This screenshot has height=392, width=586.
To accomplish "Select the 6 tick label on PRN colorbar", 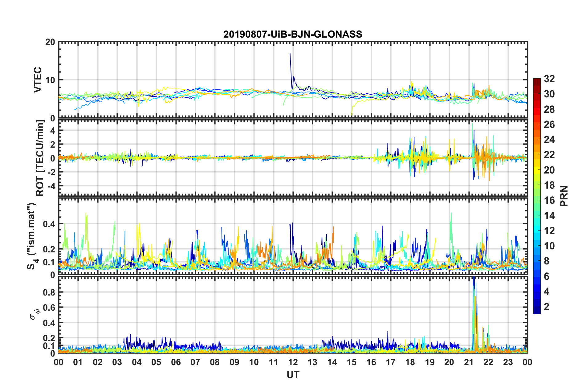I will coord(547,276).
